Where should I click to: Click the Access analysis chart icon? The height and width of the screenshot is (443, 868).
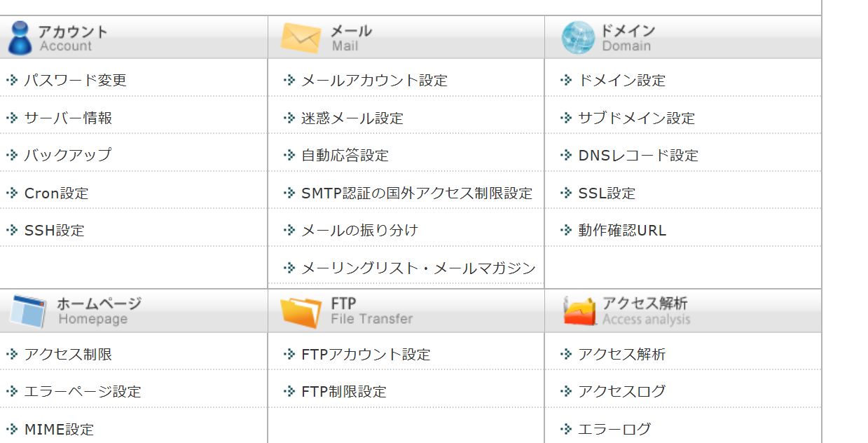pos(579,312)
